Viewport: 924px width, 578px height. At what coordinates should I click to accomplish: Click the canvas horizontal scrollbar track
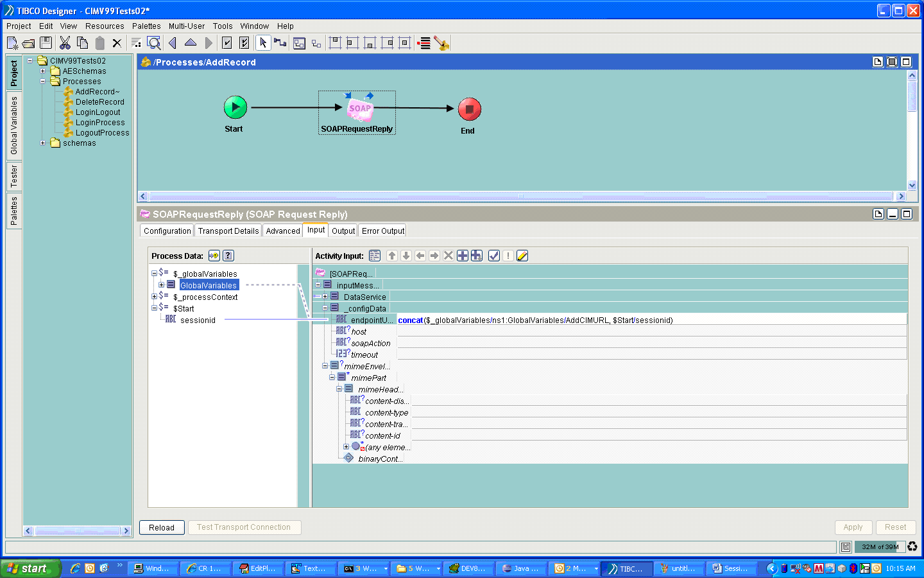[520, 197]
